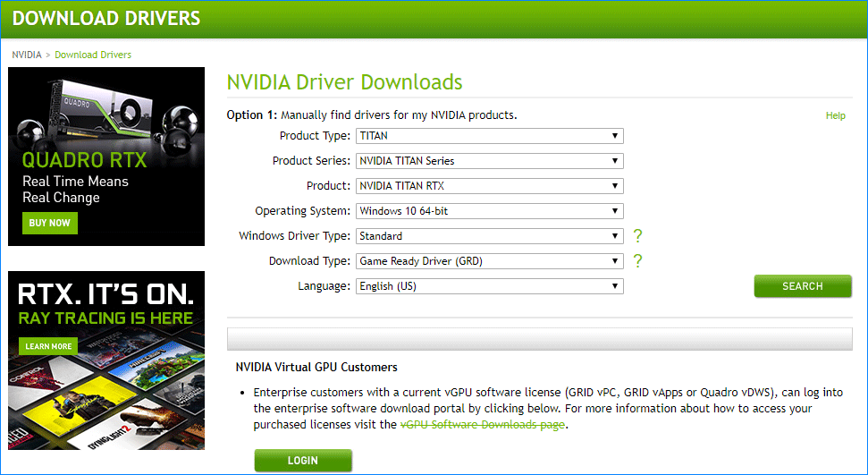Image resolution: width=868 pixels, height=475 pixels.
Task: Click the green LOGIN button
Action: click(x=303, y=461)
